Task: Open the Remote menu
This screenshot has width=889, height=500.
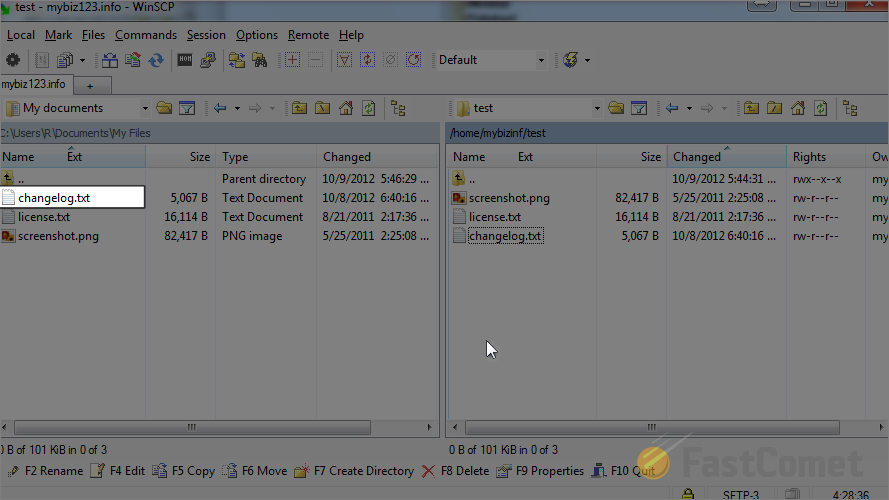Action: [x=308, y=35]
